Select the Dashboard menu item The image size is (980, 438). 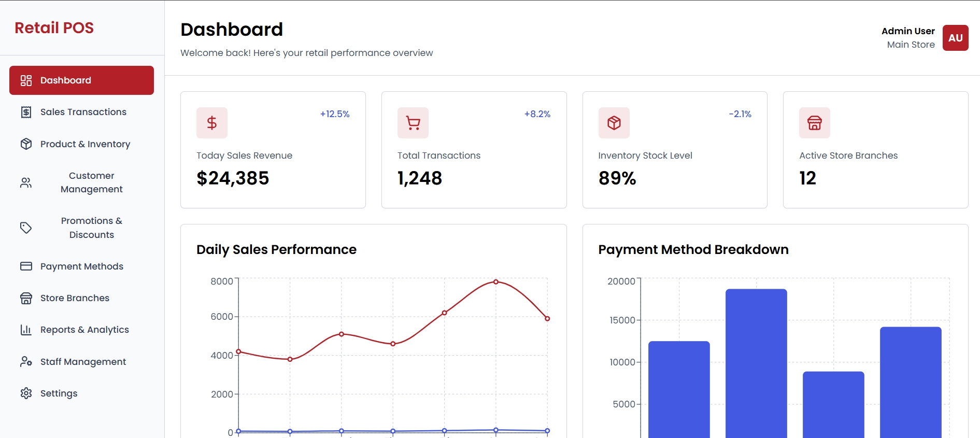pyautogui.click(x=81, y=80)
